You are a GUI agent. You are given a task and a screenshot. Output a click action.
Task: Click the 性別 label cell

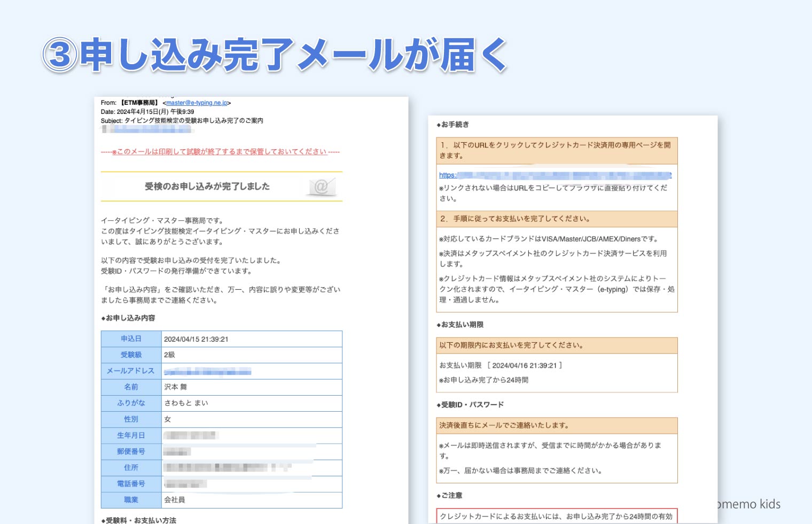(x=131, y=419)
